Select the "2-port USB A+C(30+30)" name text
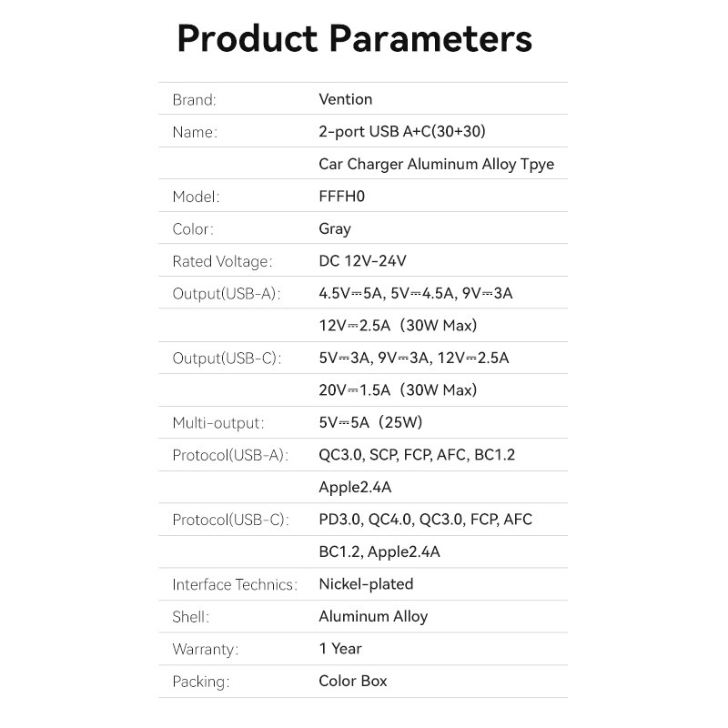Image resolution: width=728 pixels, height=728 pixels. [401, 132]
